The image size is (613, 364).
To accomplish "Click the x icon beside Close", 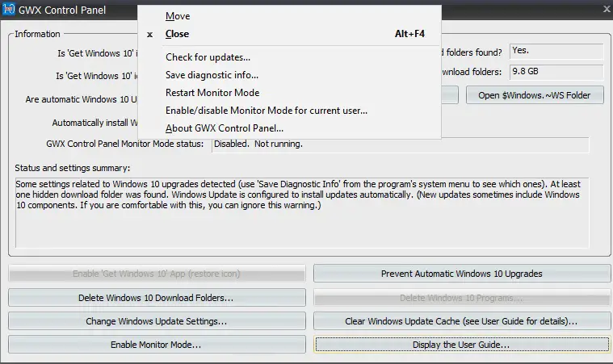I will (x=149, y=35).
